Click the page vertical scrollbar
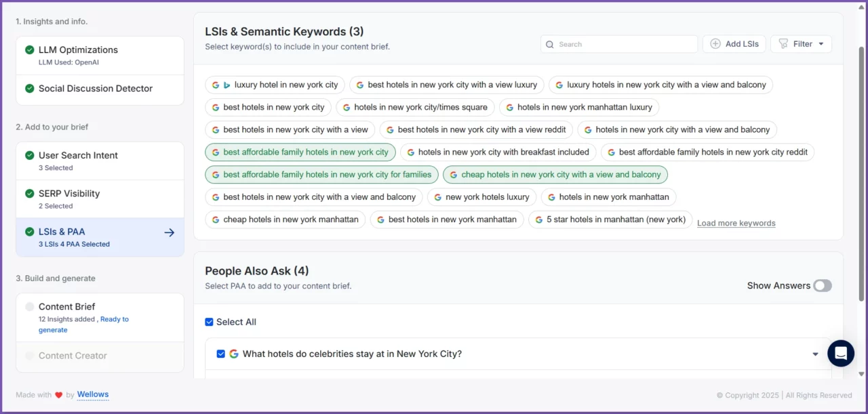 [862, 169]
